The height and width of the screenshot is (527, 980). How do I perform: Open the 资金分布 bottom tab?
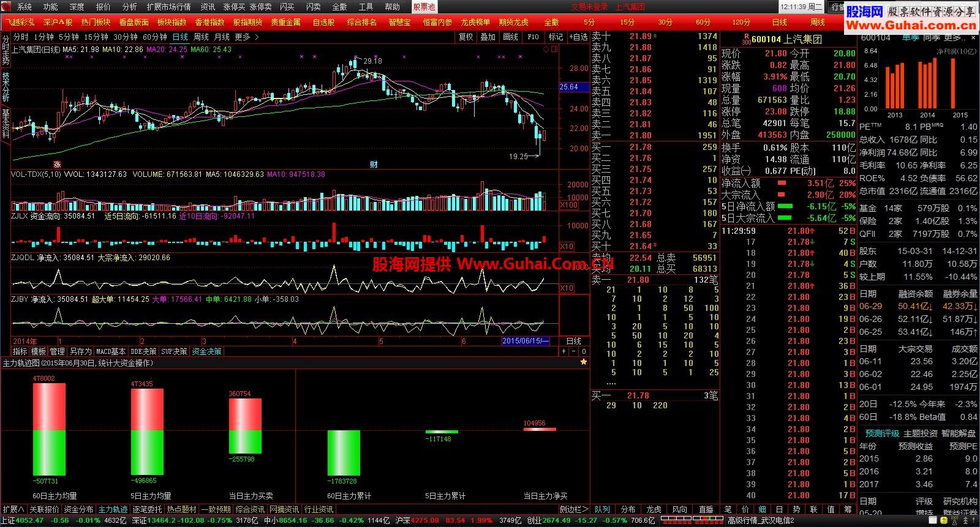78,509
